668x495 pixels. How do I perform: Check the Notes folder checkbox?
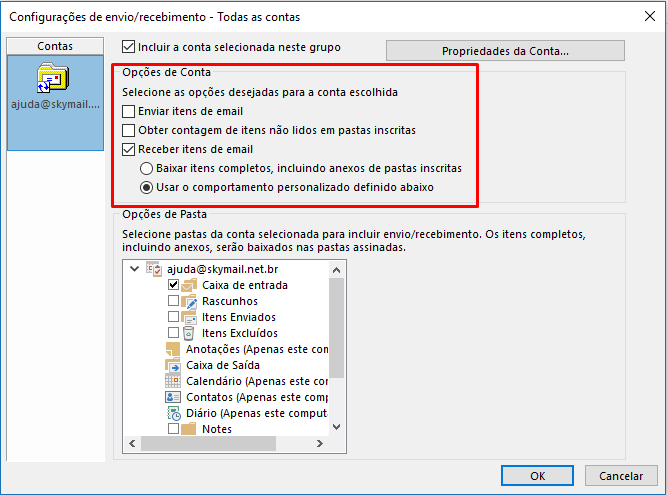click(173, 429)
